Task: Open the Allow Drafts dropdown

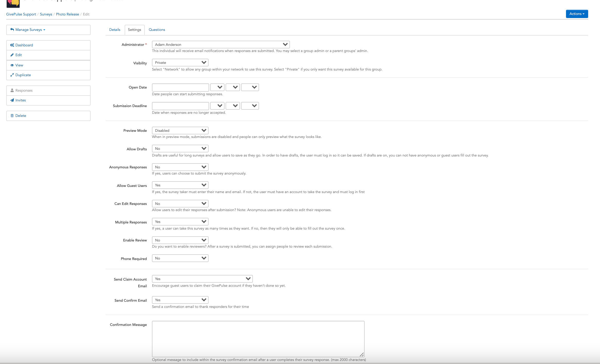Action: click(x=180, y=149)
